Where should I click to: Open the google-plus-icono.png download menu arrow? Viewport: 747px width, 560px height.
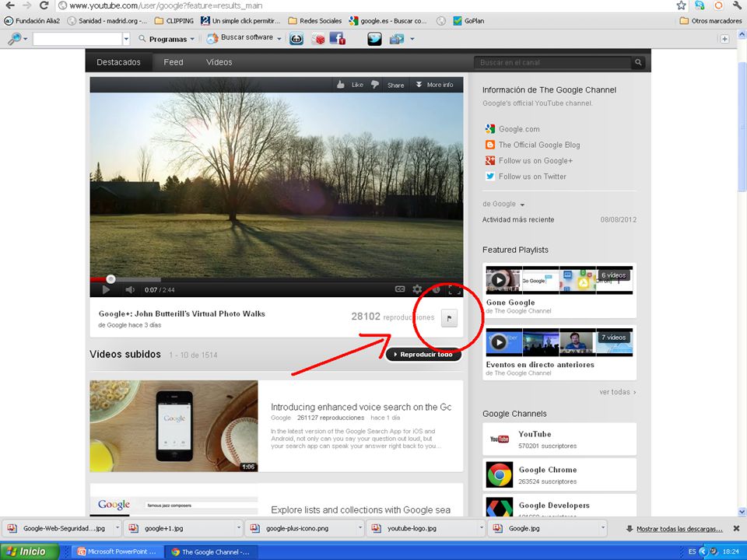[x=359, y=528]
